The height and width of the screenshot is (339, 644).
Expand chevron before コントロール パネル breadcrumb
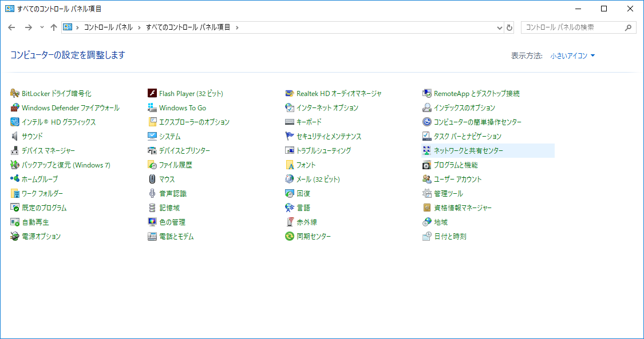point(78,27)
